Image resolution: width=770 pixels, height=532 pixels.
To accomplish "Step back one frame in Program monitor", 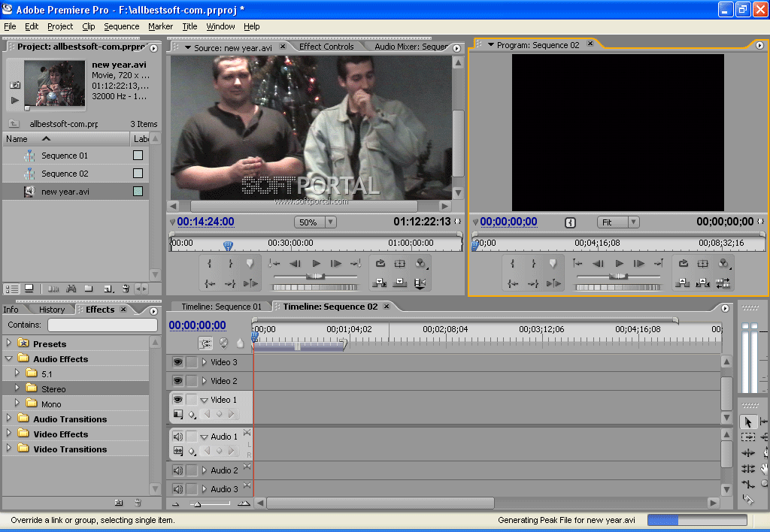I will click(x=599, y=263).
